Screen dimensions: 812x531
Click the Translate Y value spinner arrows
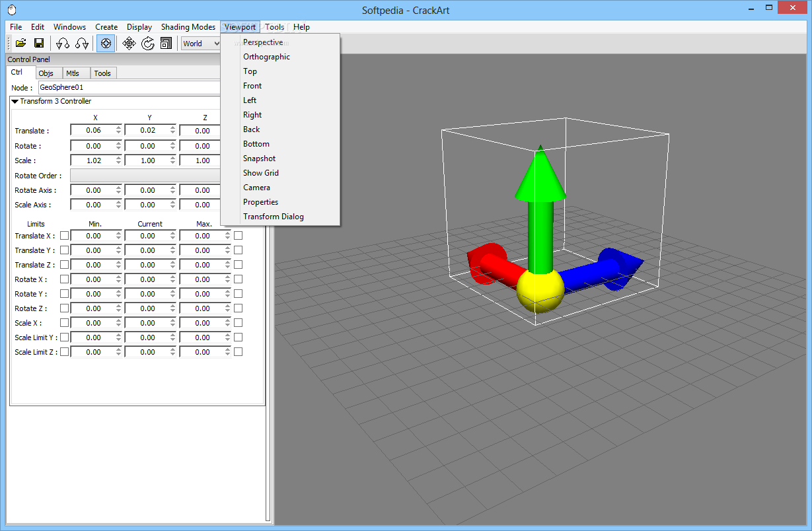point(172,131)
